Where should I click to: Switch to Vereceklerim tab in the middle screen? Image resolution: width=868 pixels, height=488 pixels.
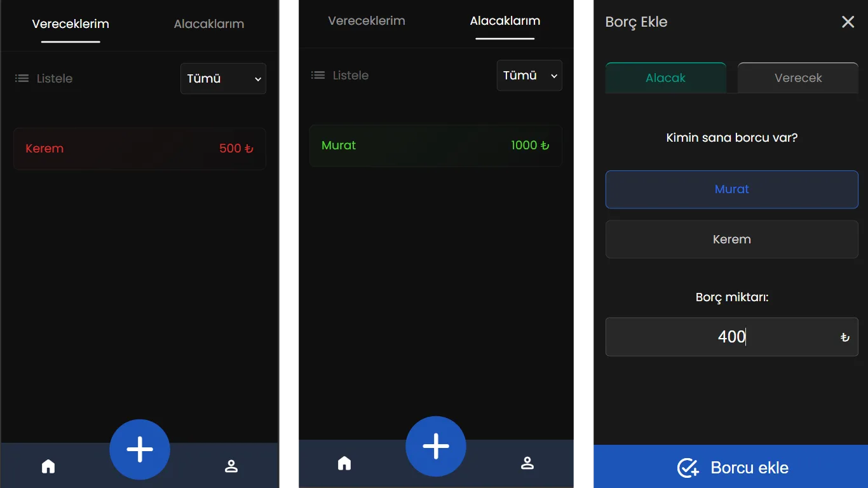tap(367, 21)
